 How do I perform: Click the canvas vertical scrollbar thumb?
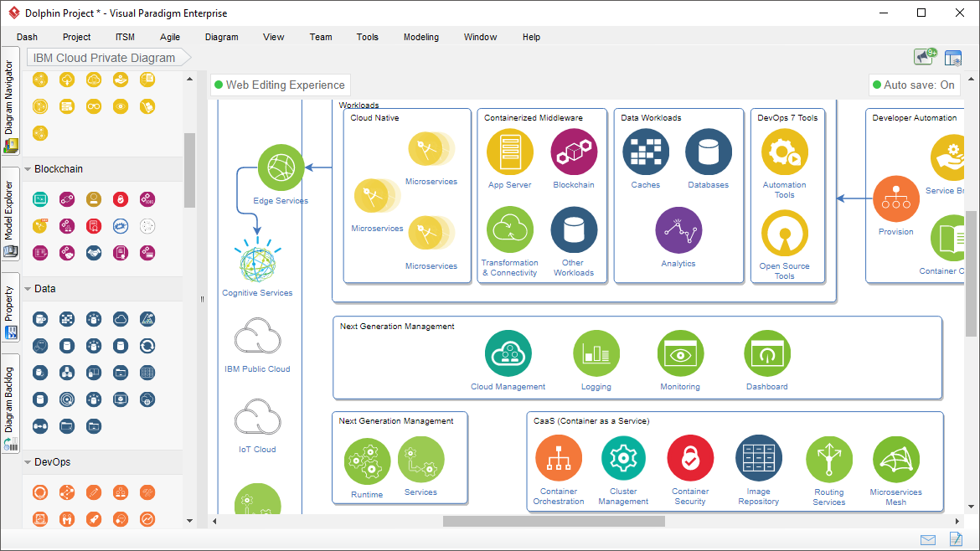(x=971, y=274)
